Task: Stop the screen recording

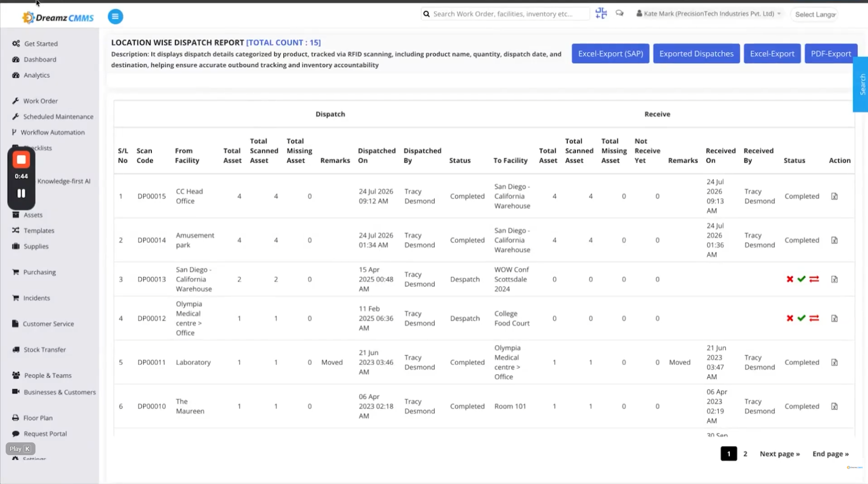Action: click(21, 160)
